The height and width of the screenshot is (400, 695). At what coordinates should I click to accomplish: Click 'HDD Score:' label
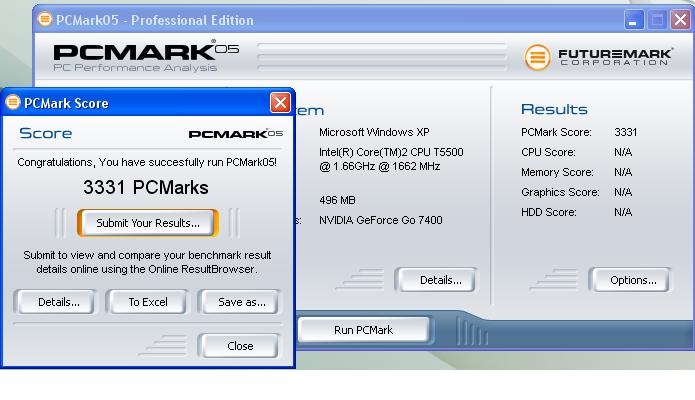point(549,212)
